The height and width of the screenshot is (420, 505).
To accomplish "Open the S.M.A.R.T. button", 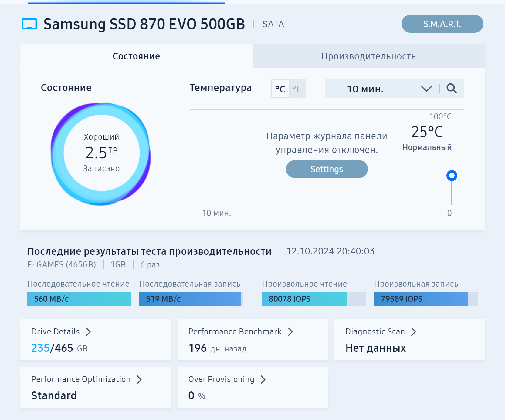I will (x=442, y=24).
